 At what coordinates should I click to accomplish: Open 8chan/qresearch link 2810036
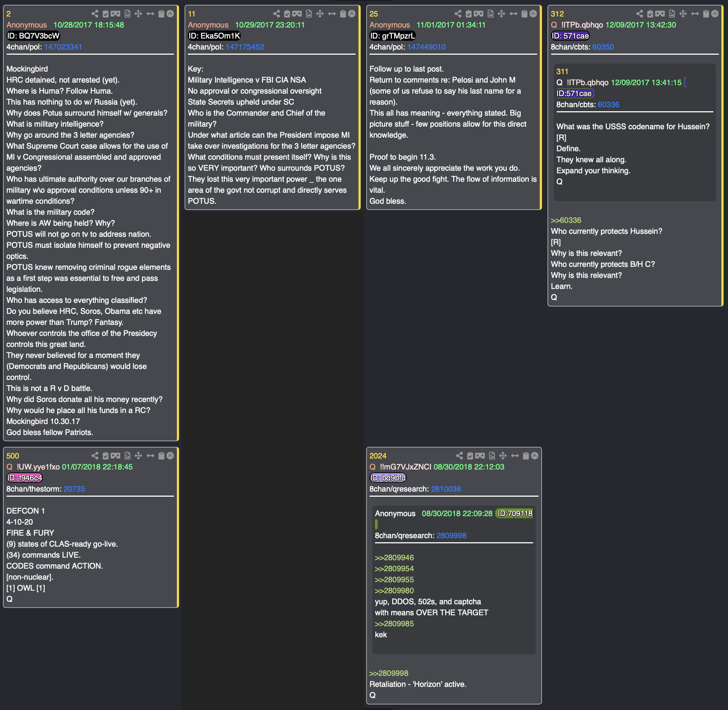[x=446, y=489]
